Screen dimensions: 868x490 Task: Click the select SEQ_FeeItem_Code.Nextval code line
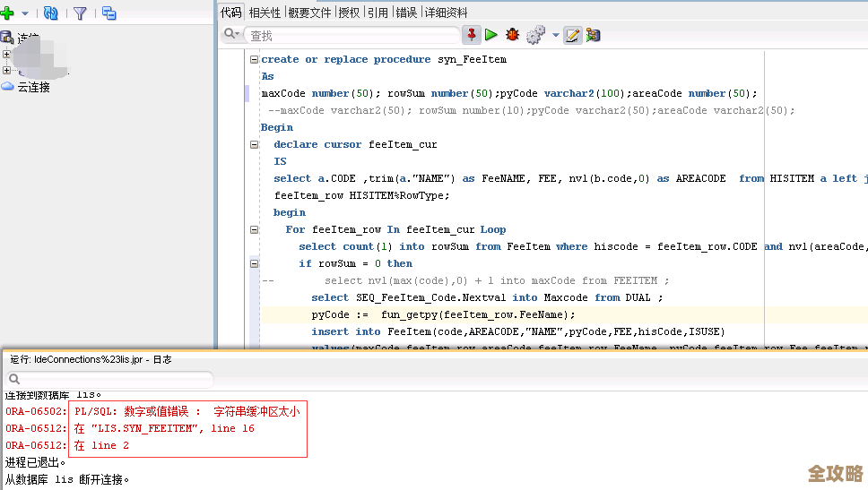coord(487,297)
